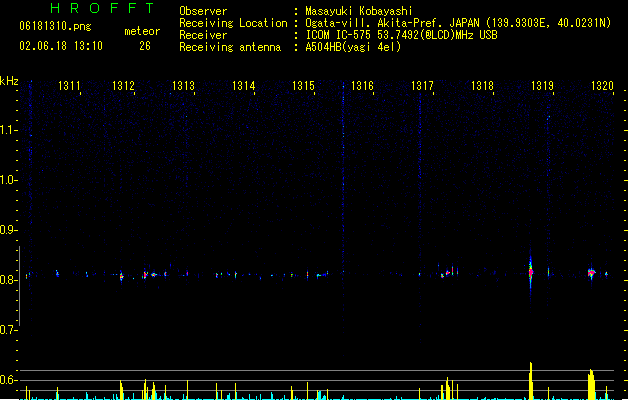Click the Receiving Location label
Viewport: 629px width, 400px height.
click(233, 23)
